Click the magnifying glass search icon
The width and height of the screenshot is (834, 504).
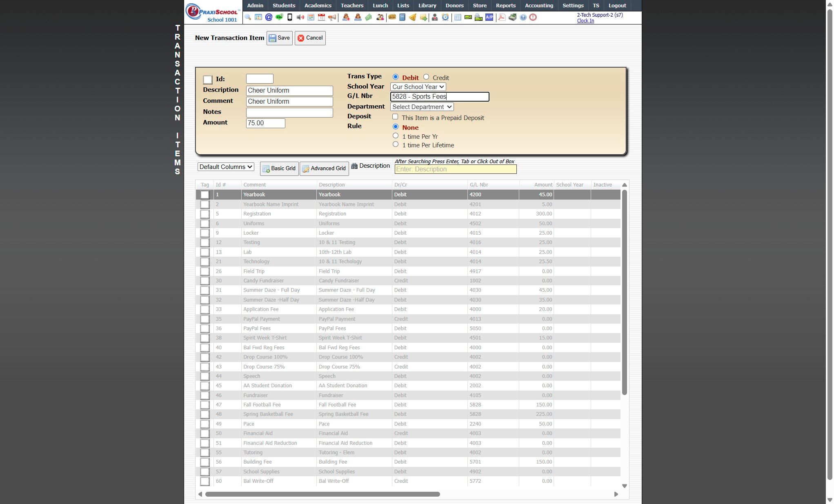click(x=248, y=17)
